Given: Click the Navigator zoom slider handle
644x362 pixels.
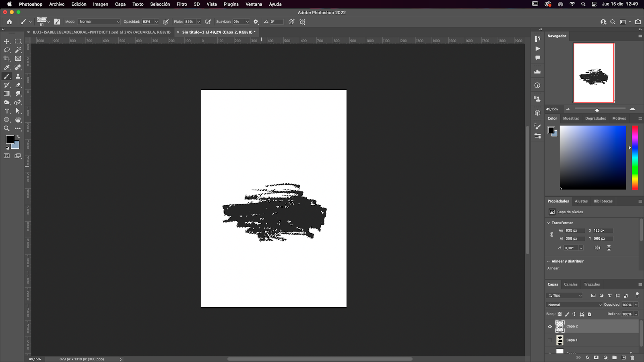Looking at the screenshot, I should coord(597,110).
